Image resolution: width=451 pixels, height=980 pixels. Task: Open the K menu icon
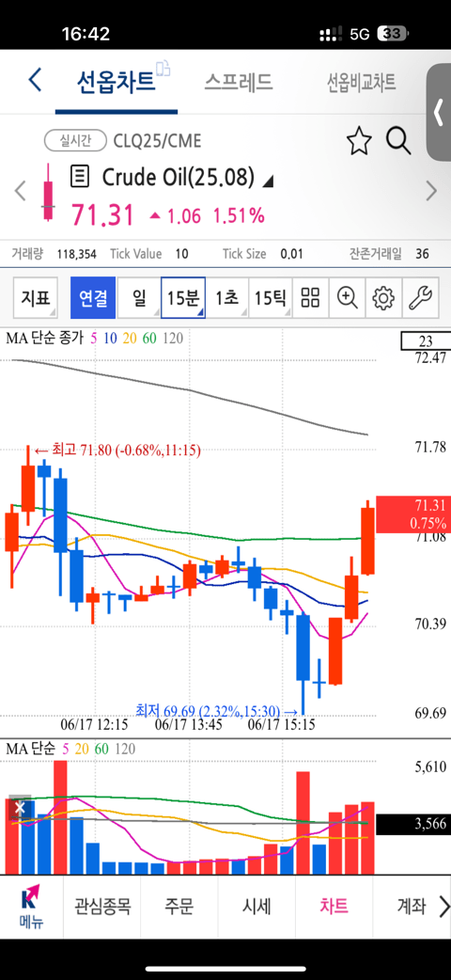(31, 907)
